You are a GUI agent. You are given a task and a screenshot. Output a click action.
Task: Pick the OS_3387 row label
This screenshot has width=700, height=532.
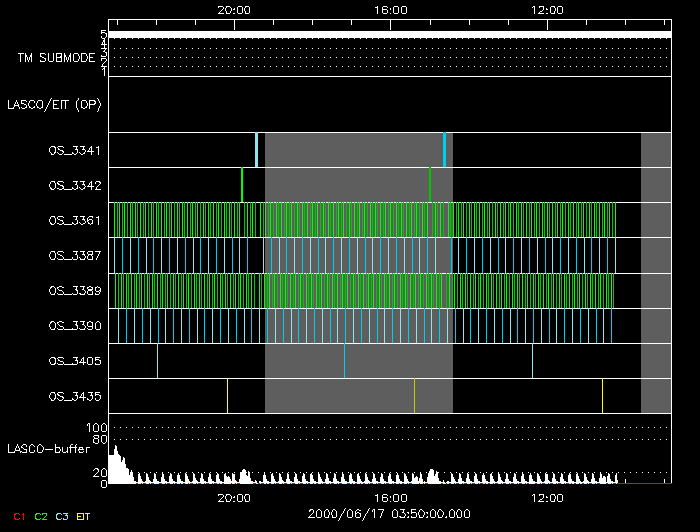pyautogui.click(x=74, y=256)
